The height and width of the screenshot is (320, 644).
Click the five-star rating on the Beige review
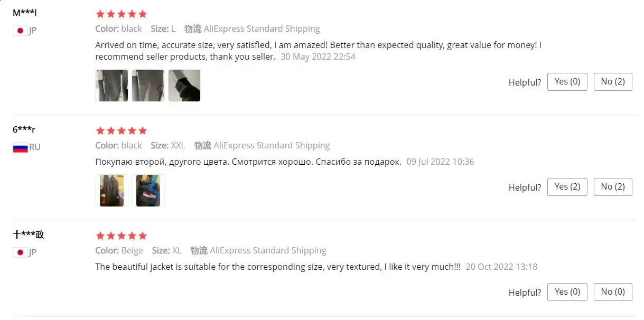[x=121, y=236]
